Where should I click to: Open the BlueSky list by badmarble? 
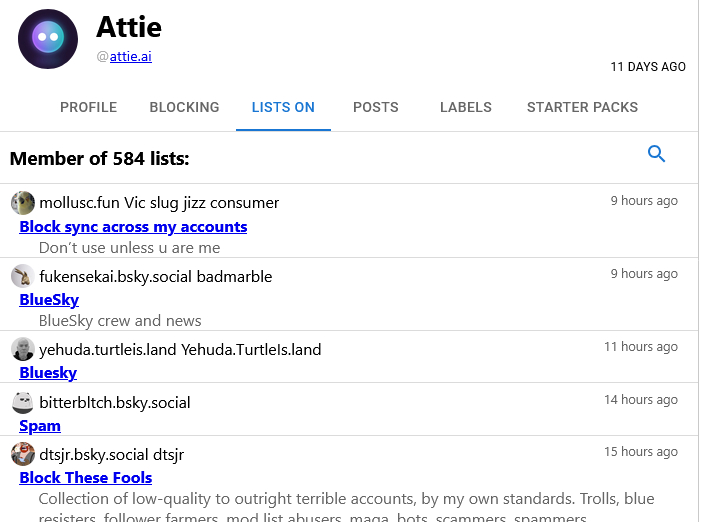[x=49, y=300]
